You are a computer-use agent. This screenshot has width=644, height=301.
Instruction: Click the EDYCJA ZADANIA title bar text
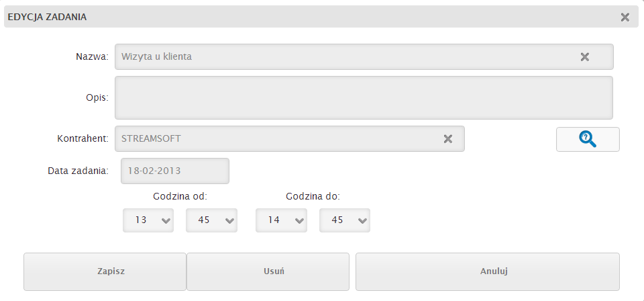(x=47, y=17)
